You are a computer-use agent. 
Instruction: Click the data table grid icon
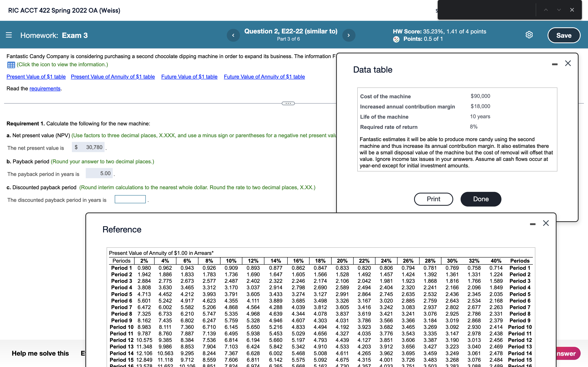click(x=11, y=65)
